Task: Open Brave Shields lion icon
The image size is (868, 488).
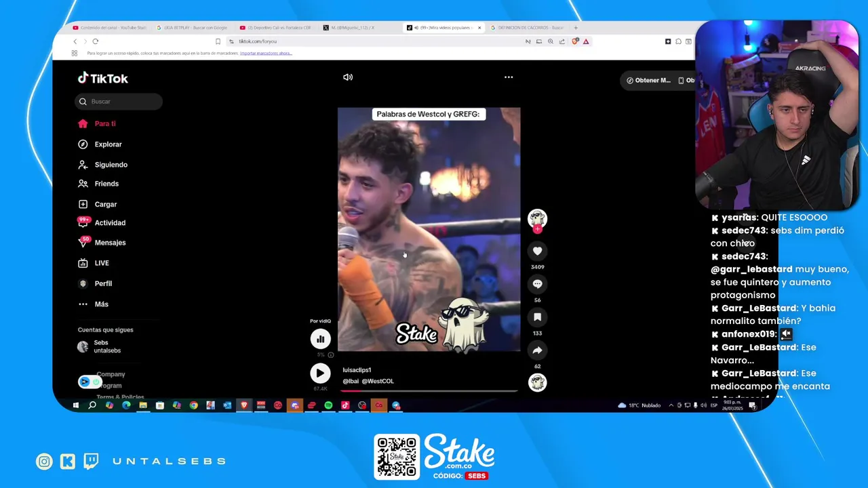Action: coord(575,41)
